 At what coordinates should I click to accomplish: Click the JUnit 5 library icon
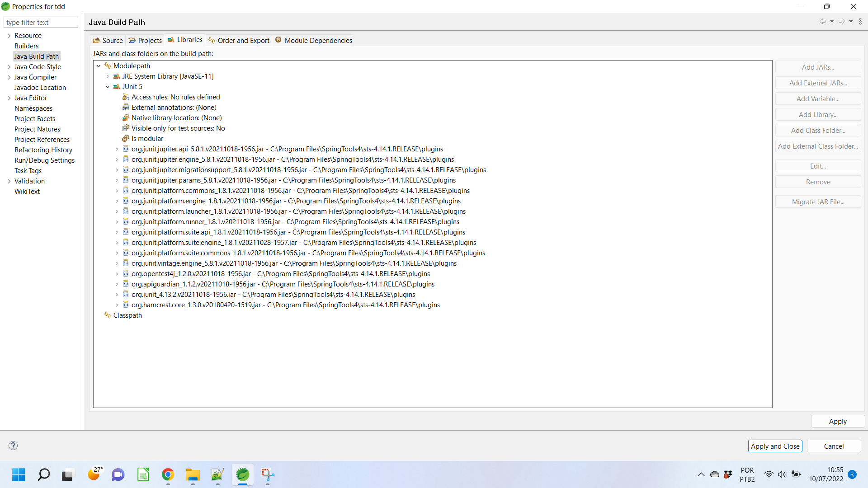point(117,86)
